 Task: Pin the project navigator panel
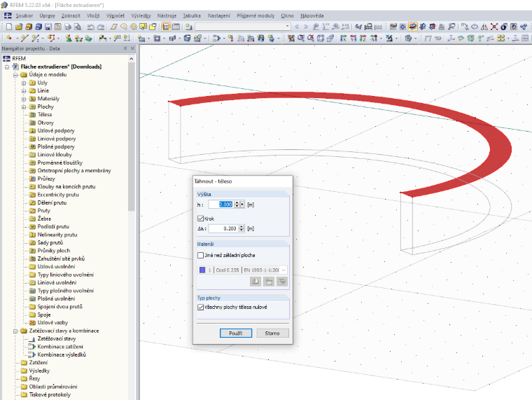pyautogui.click(x=125, y=48)
